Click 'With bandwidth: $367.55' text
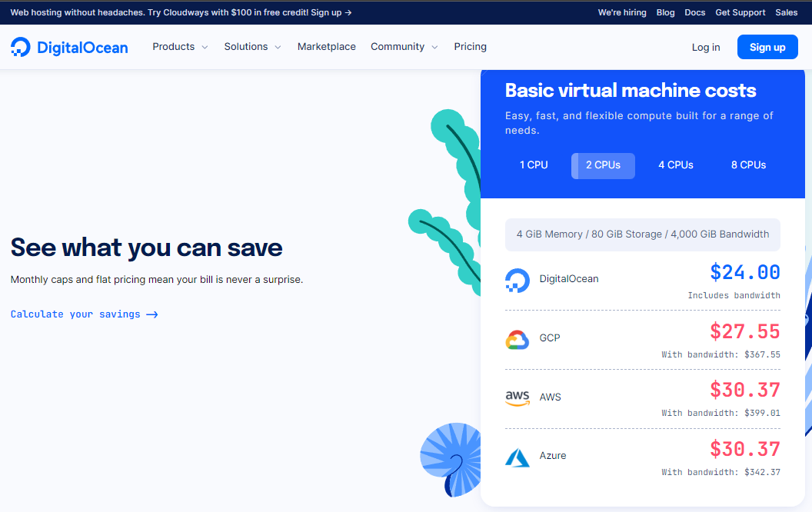This screenshot has width=812, height=512. coord(720,354)
